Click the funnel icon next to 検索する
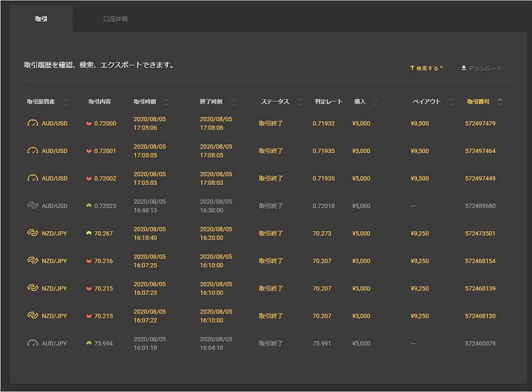The width and height of the screenshot is (532, 392). click(x=412, y=68)
